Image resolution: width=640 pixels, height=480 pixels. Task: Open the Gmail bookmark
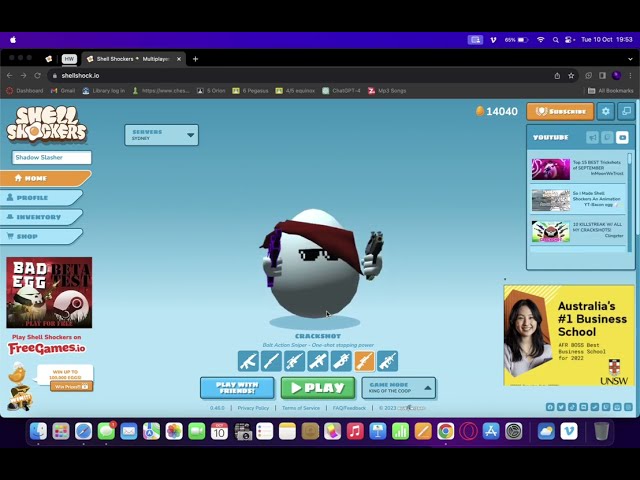coord(63,91)
